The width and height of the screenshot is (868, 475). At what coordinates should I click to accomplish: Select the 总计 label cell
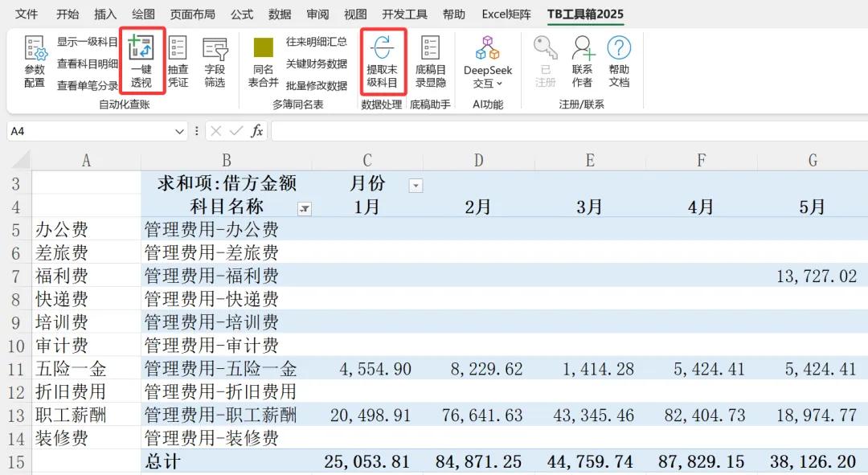pyautogui.click(x=227, y=461)
